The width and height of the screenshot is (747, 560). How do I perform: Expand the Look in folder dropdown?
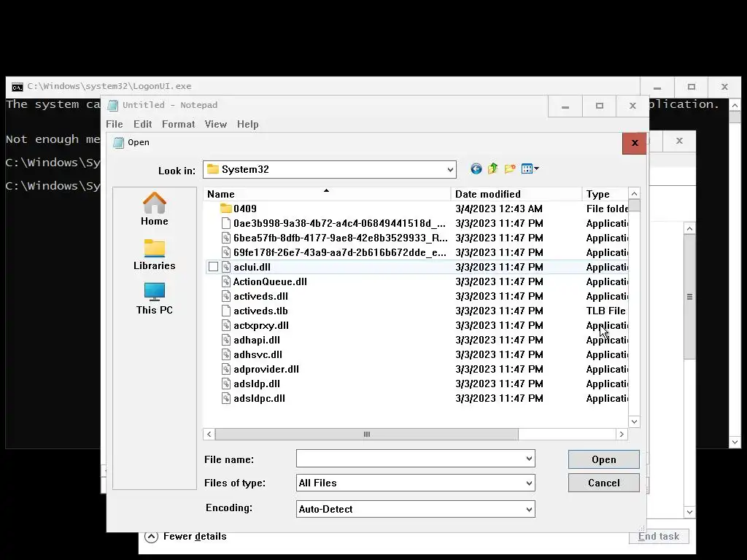[450, 170]
